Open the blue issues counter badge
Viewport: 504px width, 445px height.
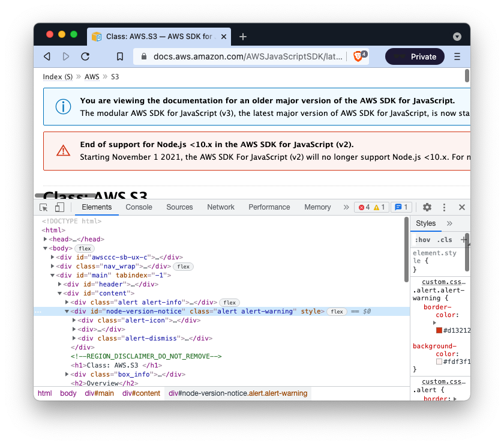pos(401,207)
